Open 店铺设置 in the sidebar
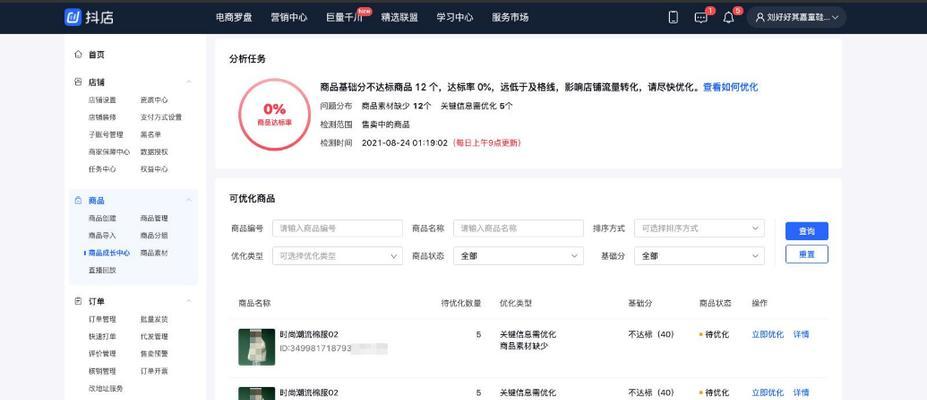 [x=102, y=100]
